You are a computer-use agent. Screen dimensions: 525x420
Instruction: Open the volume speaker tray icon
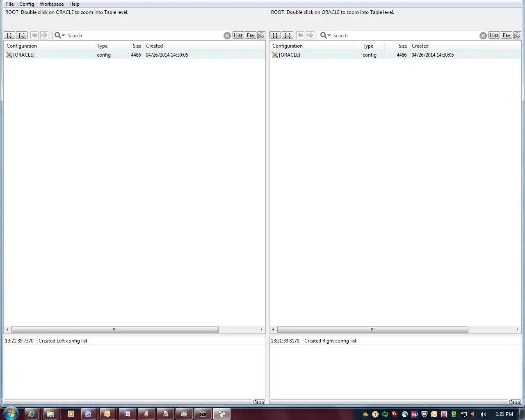[483, 414]
